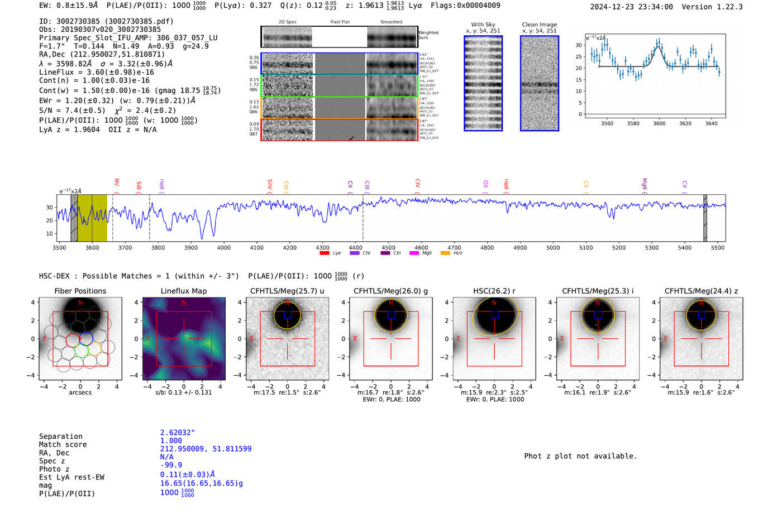This screenshot has height=532, width=782.
Task: Select the HSC(26.2) r cutout
Action: [494, 338]
